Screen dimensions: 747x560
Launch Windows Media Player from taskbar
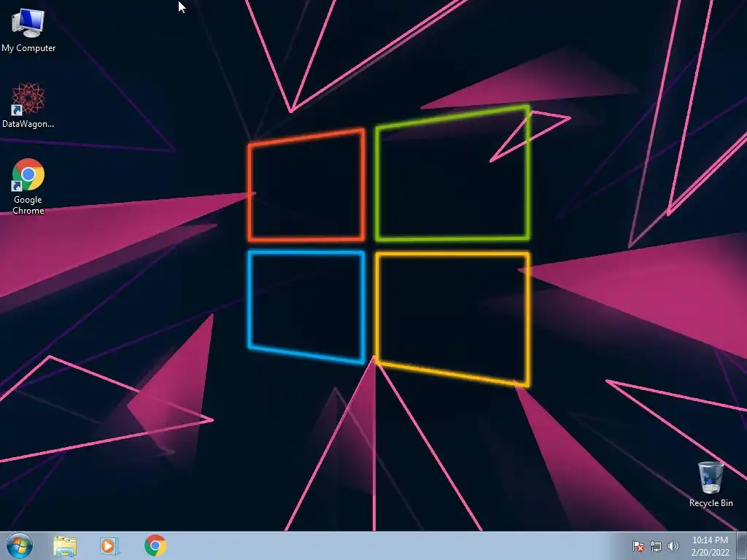point(109,545)
